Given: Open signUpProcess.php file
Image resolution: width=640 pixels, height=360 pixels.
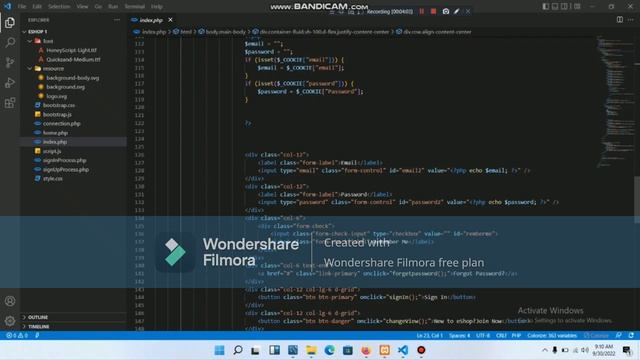Looking at the screenshot, I should [x=66, y=169].
